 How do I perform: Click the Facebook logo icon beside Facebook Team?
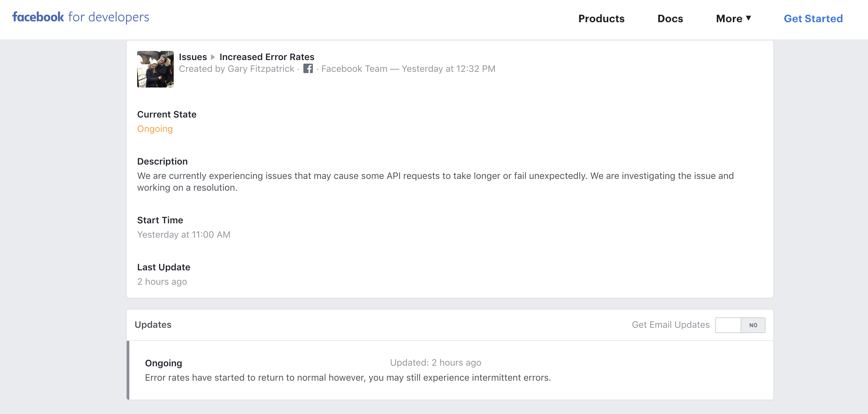click(x=308, y=68)
